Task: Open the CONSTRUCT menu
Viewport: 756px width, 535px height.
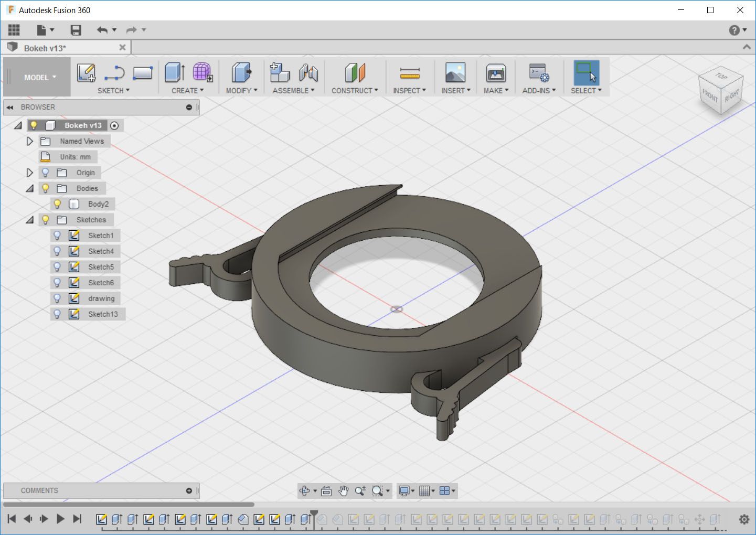Action: 355,91
